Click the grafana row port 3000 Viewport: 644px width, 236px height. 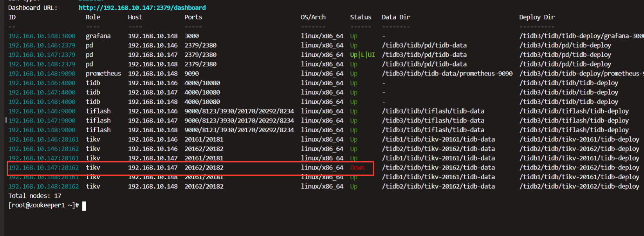coord(192,36)
